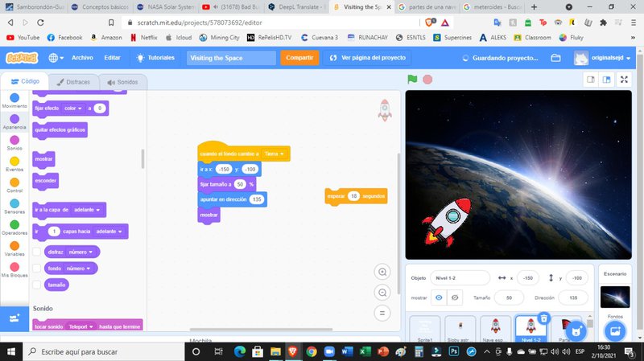Viewport: 644px width, 361px height.
Task: Check the disfraz número reporter checkbox
Action: tap(37, 252)
